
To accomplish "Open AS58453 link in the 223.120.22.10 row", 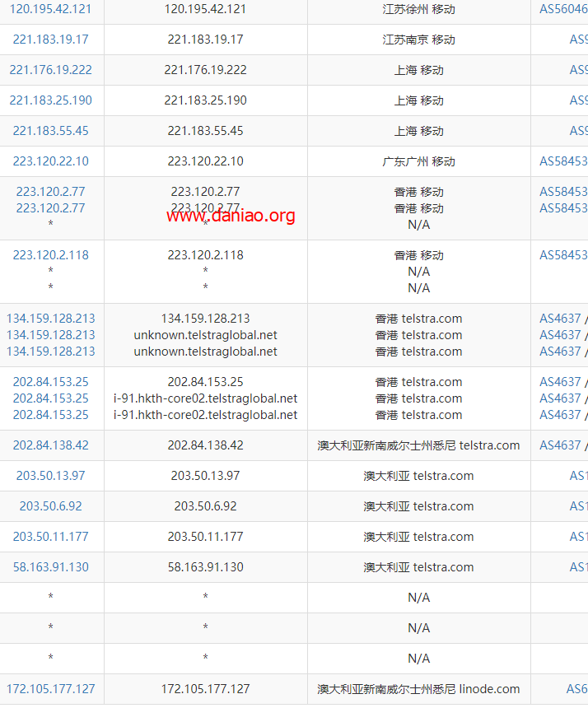I will click(x=563, y=161).
